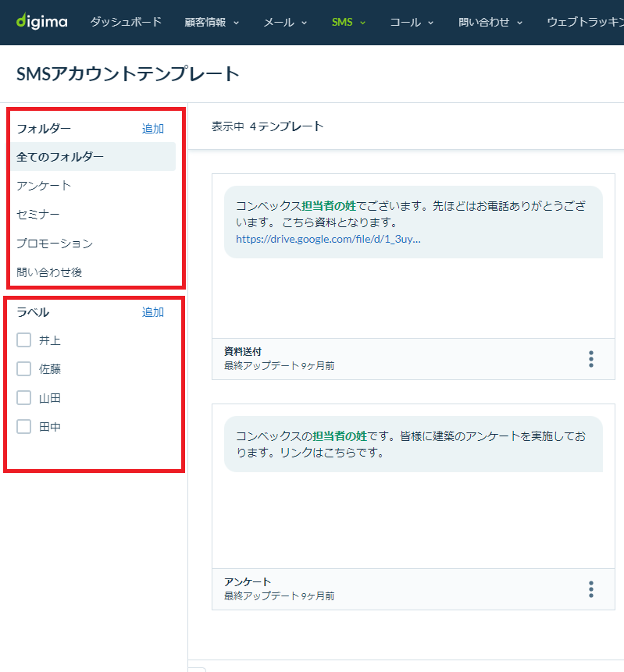Open the options menu for アンケート template
This screenshot has height=672, width=624.
(591, 589)
